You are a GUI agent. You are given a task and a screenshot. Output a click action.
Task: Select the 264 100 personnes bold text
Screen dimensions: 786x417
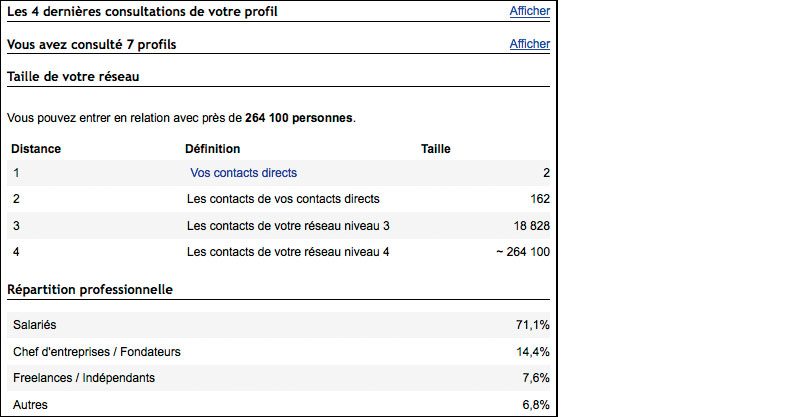point(299,118)
